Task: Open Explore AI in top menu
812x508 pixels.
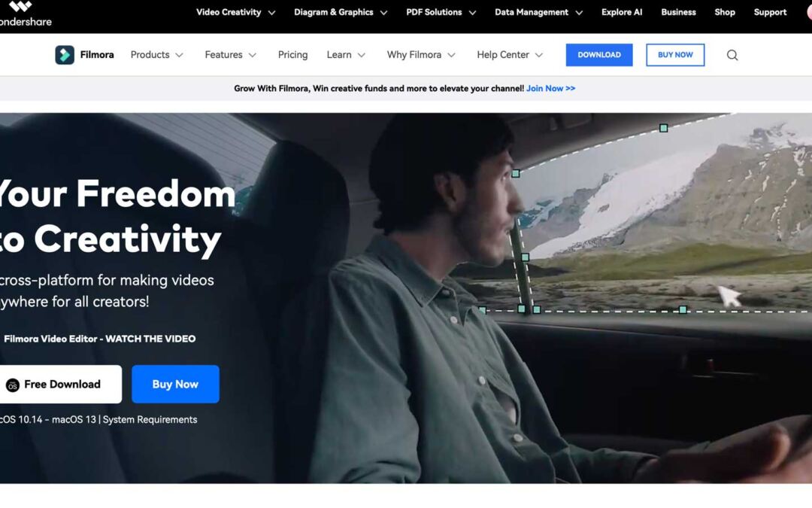Action: click(622, 12)
